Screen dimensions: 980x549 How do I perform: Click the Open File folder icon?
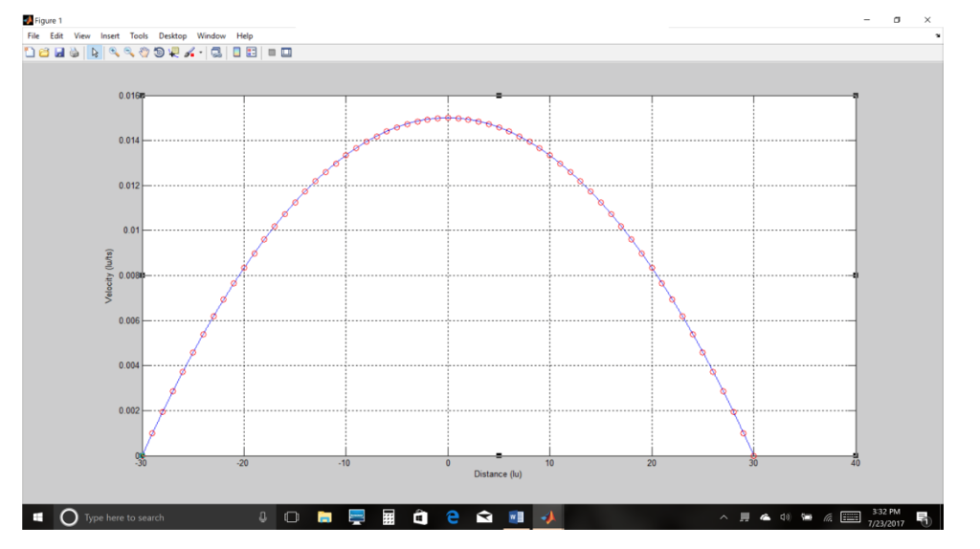(x=44, y=53)
